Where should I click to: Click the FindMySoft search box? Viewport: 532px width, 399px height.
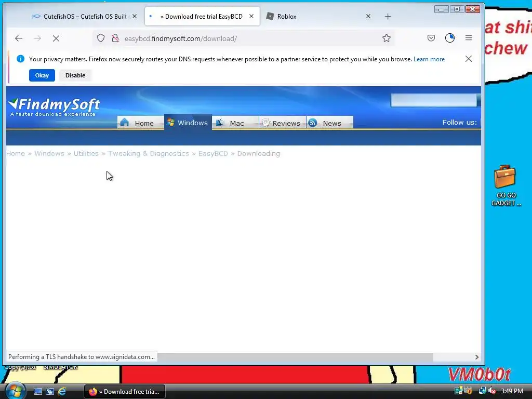pos(434,100)
